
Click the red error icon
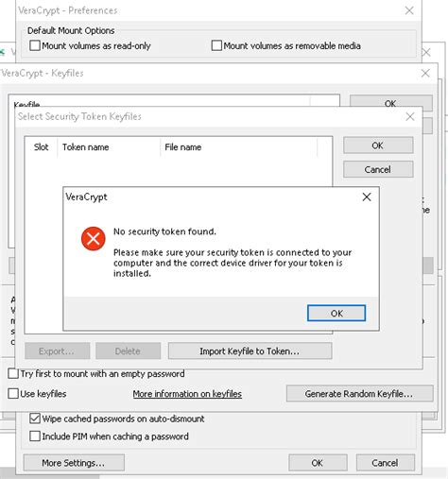tap(94, 238)
